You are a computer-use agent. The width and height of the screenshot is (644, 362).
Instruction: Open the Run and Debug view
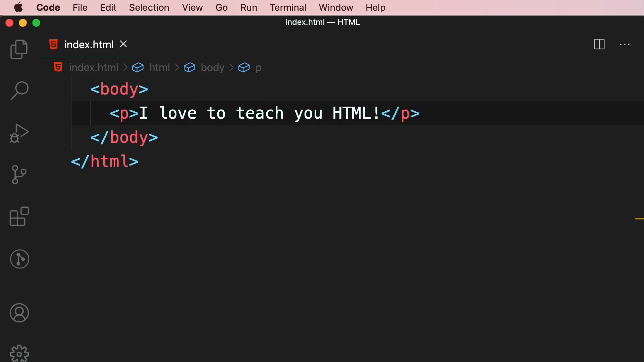19,133
